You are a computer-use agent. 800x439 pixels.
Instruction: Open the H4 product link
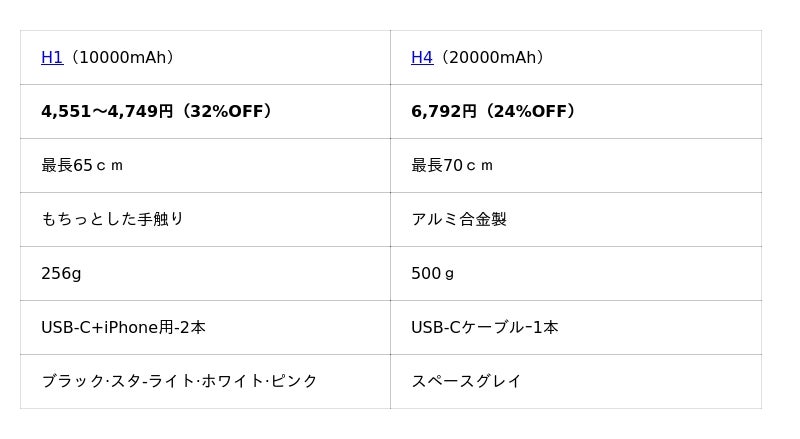[422, 58]
